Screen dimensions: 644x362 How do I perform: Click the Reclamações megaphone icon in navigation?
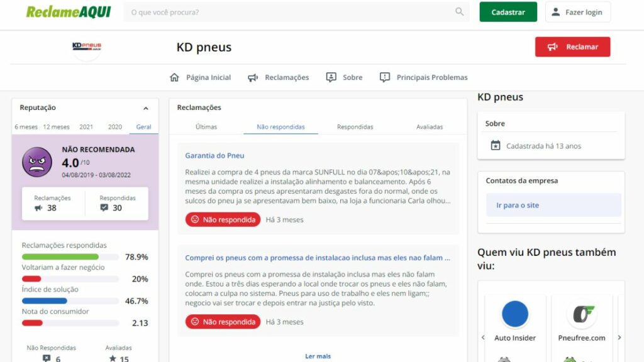(x=253, y=77)
